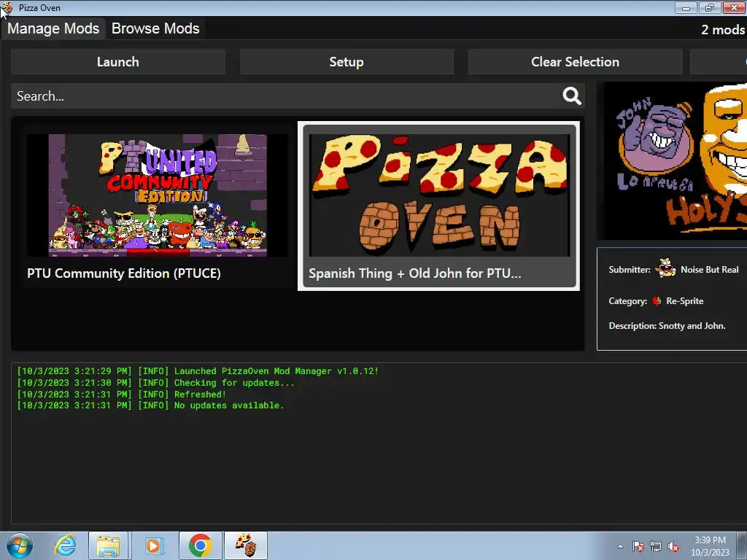Click the John preview image in details panel
This screenshot has height=560, width=747.
675,161
